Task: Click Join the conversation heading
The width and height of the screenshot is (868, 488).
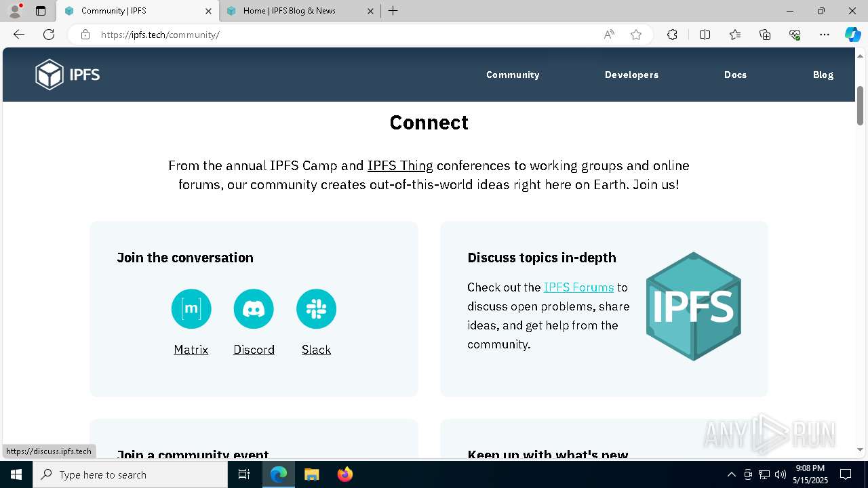Action: (x=185, y=258)
